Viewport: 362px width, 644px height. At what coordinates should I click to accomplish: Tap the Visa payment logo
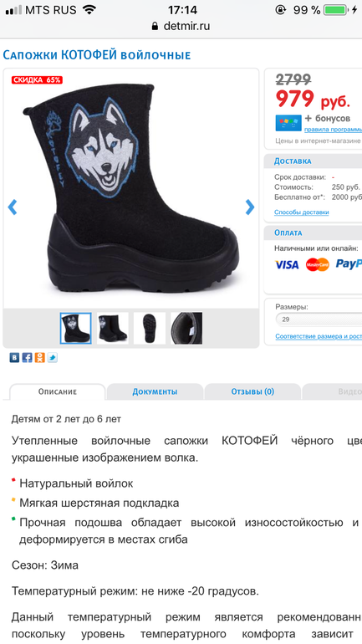coord(287,264)
